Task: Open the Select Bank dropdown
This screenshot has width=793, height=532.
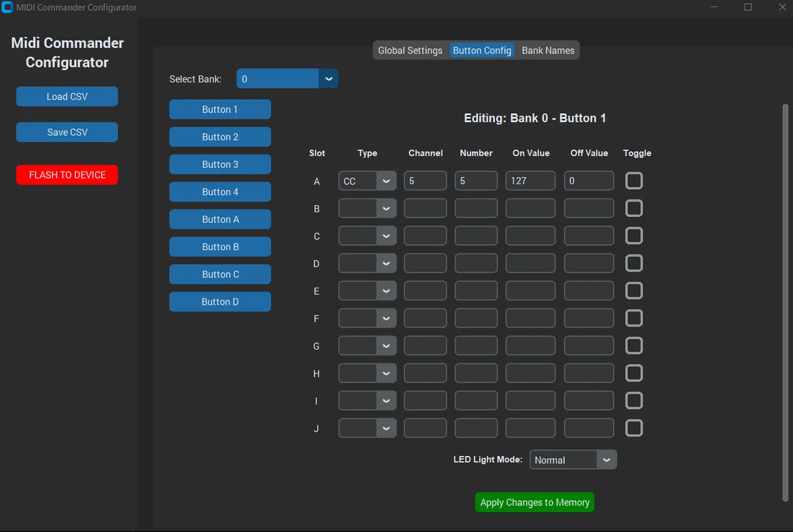Action: pyautogui.click(x=287, y=79)
